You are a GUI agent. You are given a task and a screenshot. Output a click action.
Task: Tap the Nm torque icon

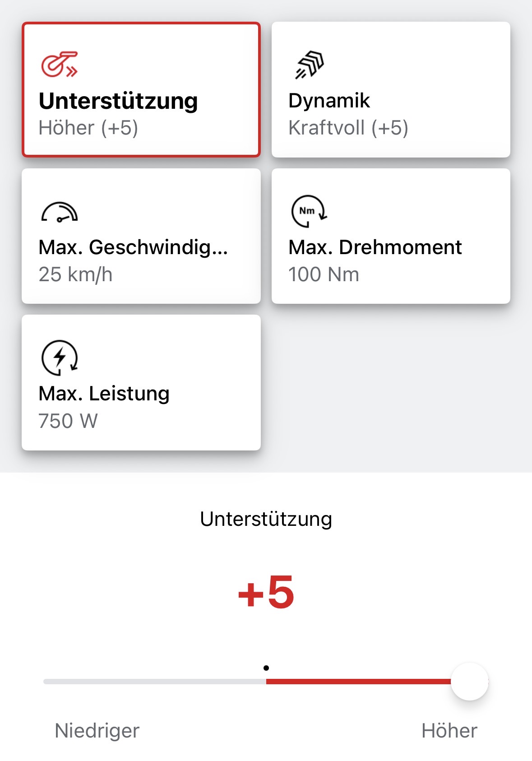(x=309, y=211)
